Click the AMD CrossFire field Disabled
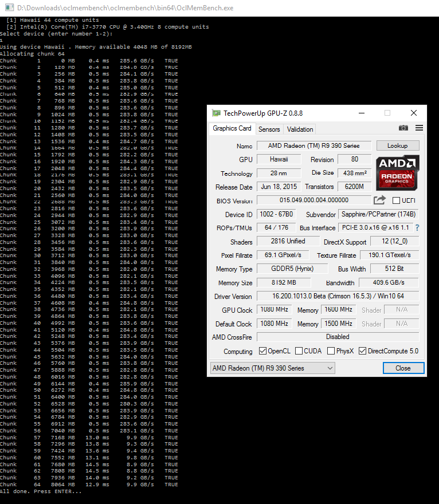 pyautogui.click(x=338, y=337)
